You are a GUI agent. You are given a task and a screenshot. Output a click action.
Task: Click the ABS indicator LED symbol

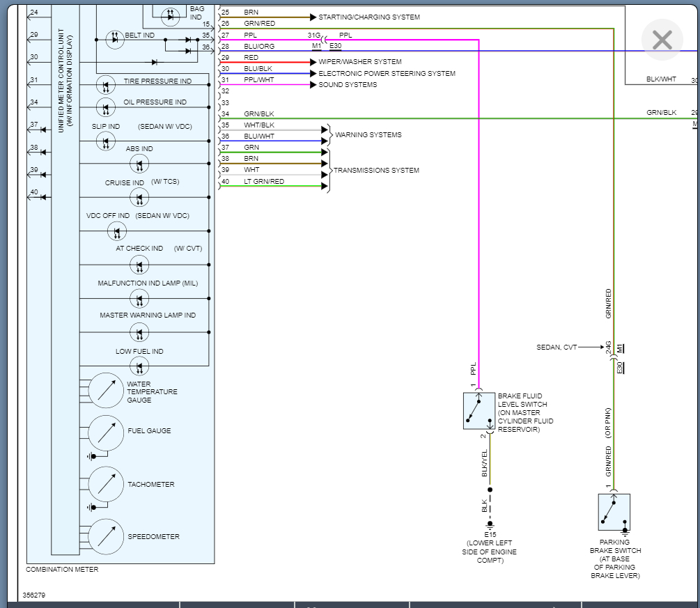click(139, 164)
